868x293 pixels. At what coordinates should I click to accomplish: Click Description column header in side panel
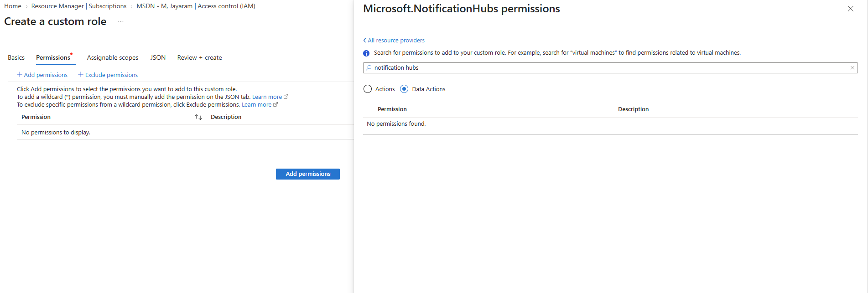coord(634,109)
